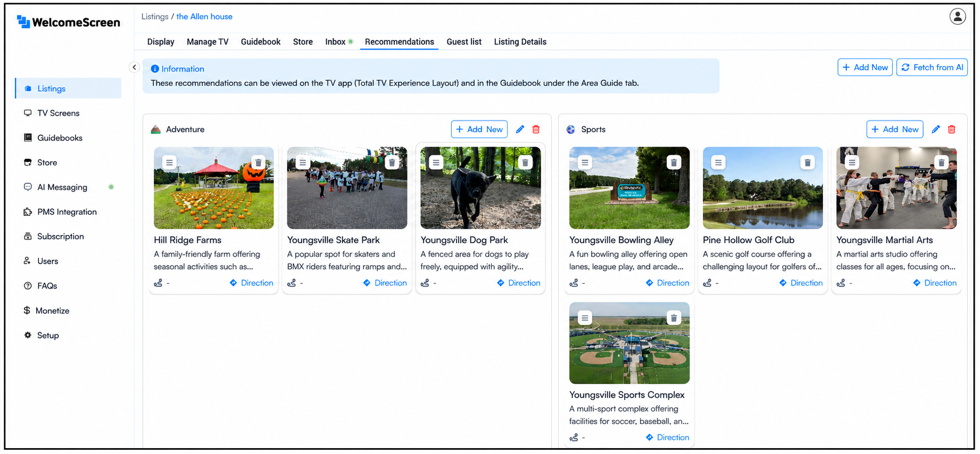Image resolution: width=980 pixels, height=454 pixels.
Task: Click the Listings breadcrumb link
Action: click(x=155, y=16)
